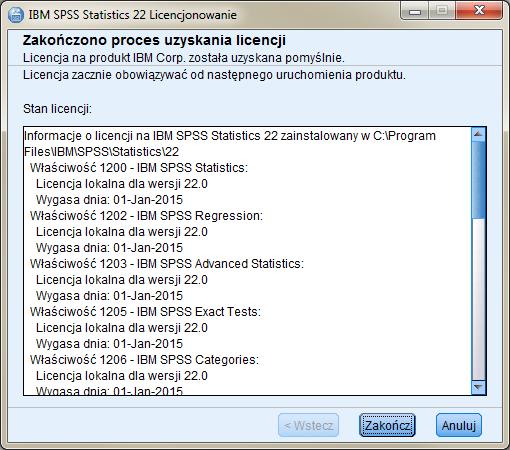Screen dimensions: 510x450
Task: Click 'Licencja lokalna' line under Advanced Statistics
Action: pyautogui.click(x=122, y=280)
